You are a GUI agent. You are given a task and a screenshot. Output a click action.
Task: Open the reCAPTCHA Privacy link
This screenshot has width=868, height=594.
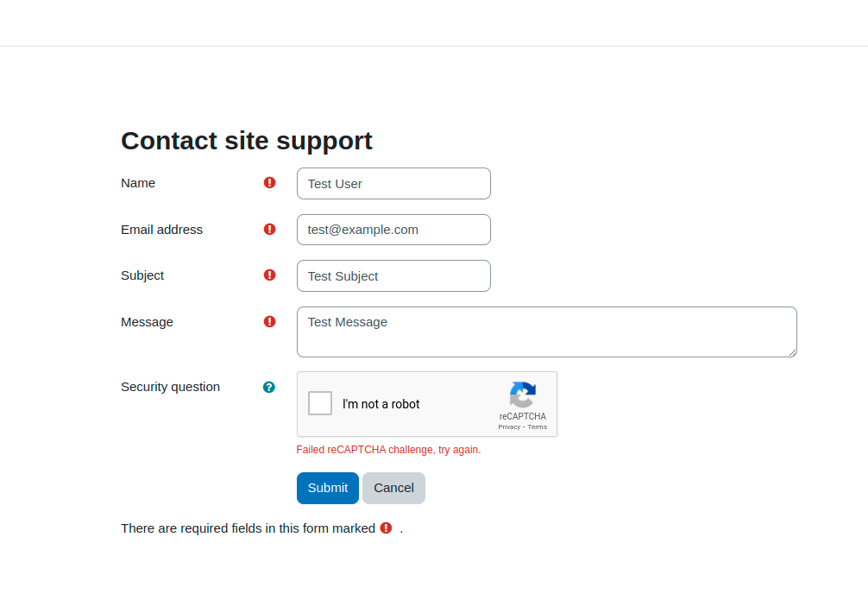point(509,427)
